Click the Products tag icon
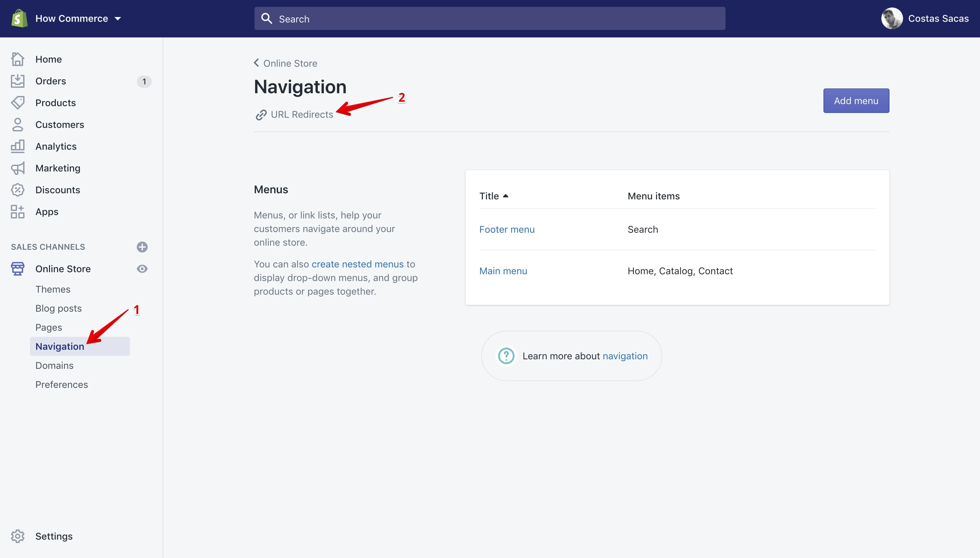The image size is (980, 558). point(18,103)
